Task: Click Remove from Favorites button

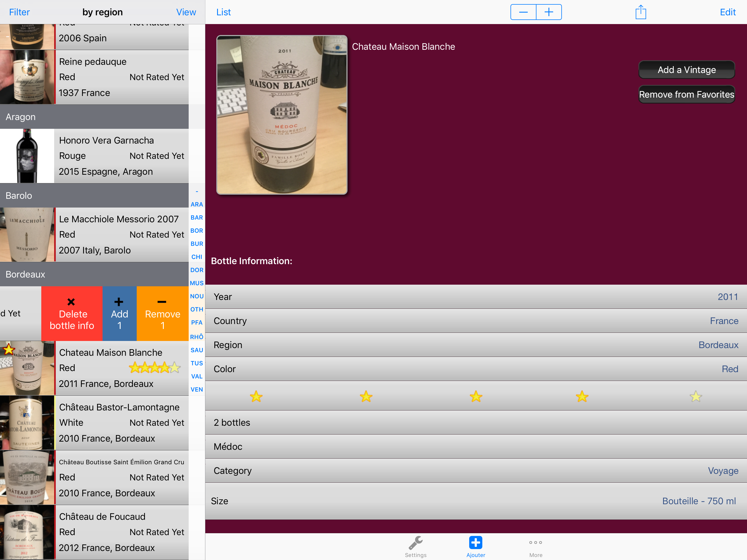Action: pos(686,95)
